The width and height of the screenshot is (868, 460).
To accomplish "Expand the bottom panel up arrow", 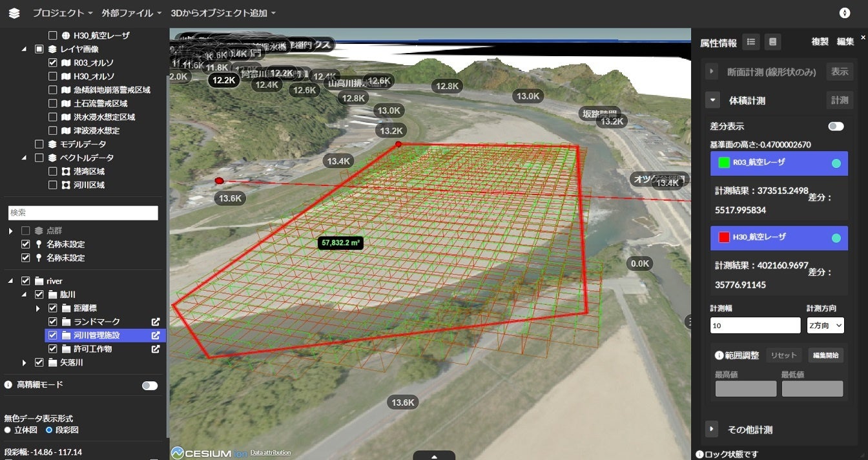I will coord(434,455).
